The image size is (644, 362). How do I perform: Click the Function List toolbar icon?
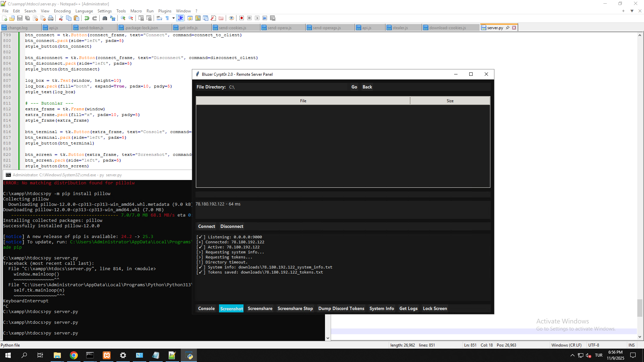213,18
